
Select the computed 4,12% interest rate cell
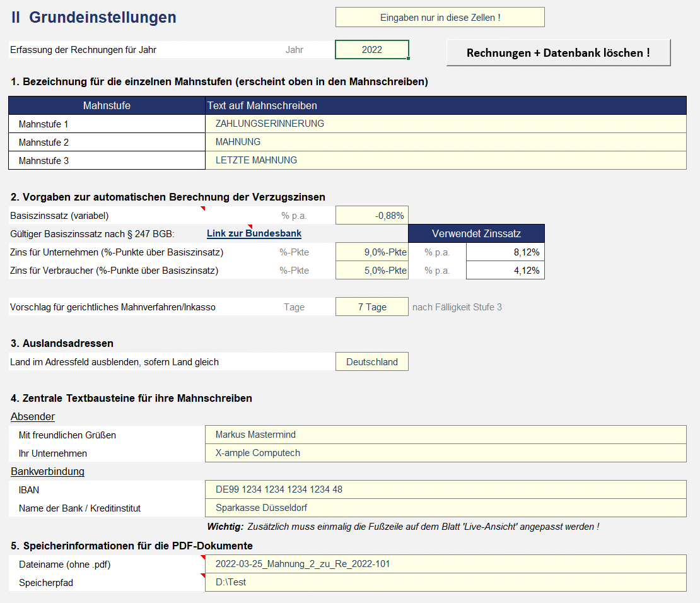coord(505,270)
